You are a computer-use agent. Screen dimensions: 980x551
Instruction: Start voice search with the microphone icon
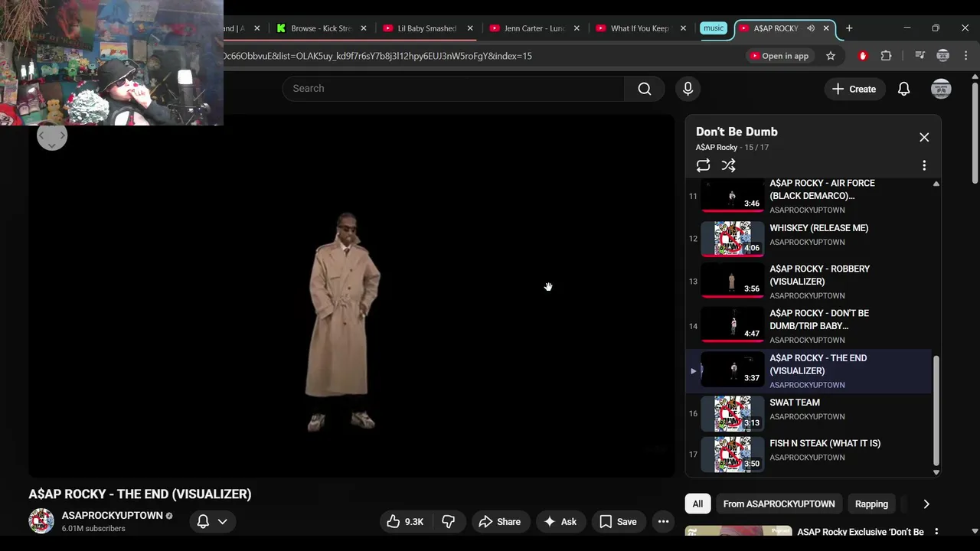pos(688,89)
